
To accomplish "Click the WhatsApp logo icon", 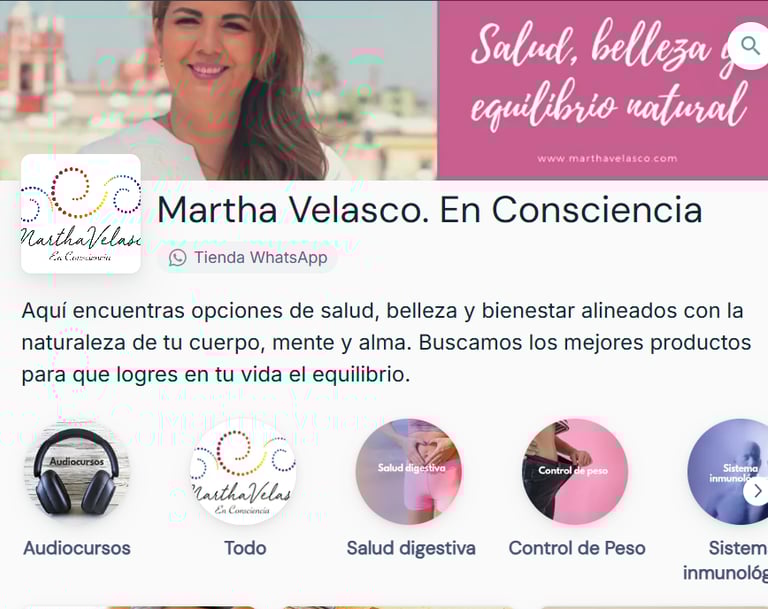I will pyautogui.click(x=177, y=258).
